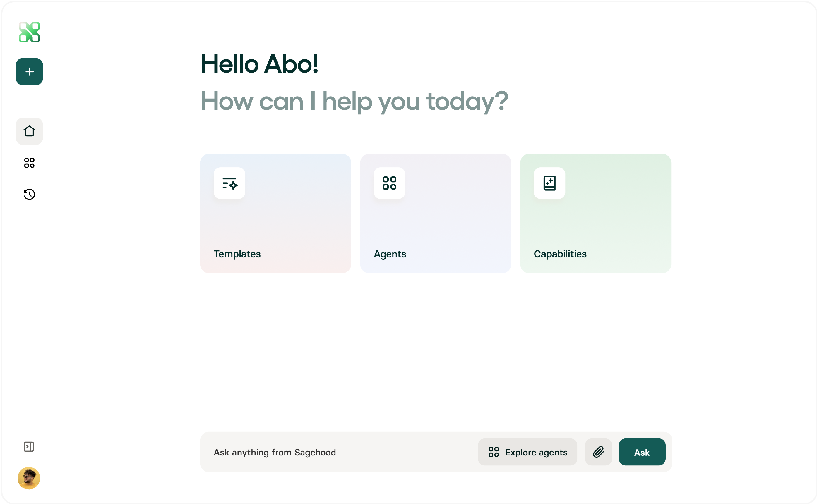The image size is (817, 504).
Task: Click the Explore agents button
Action: 527,452
